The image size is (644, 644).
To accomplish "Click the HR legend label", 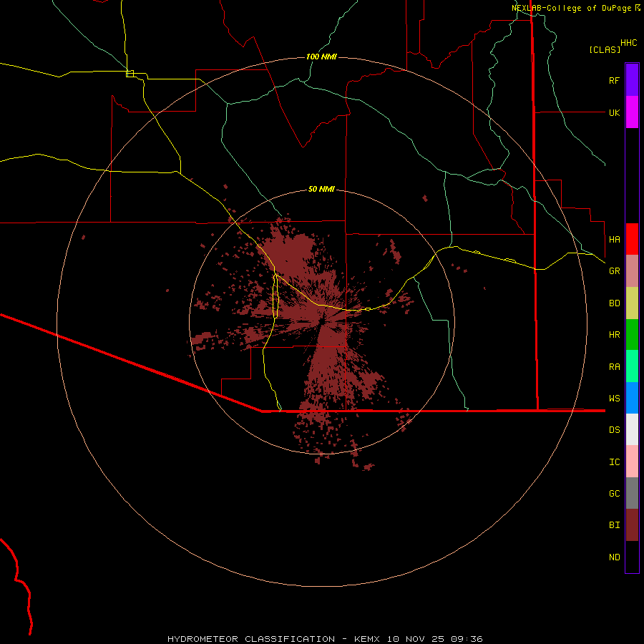I will pyautogui.click(x=614, y=335).
